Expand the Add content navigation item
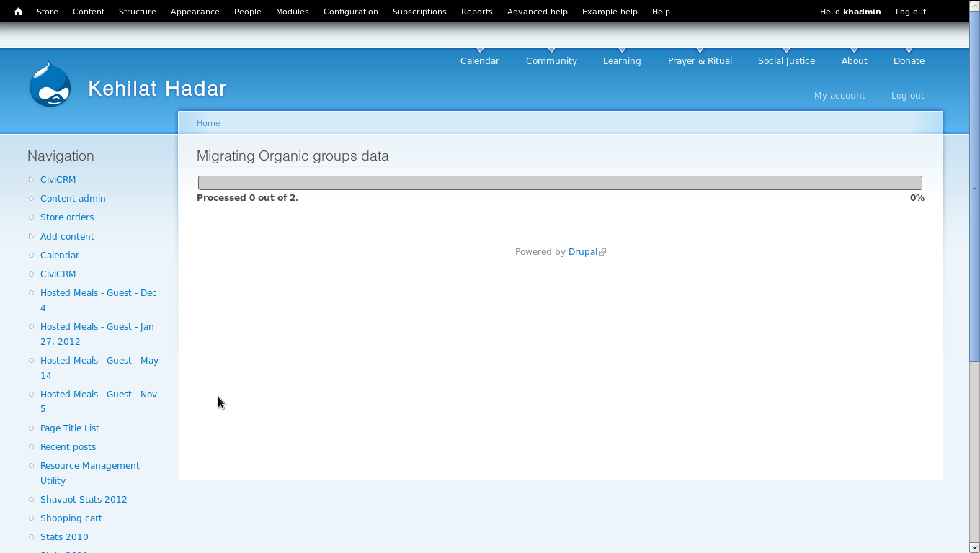 click(32, 236)
